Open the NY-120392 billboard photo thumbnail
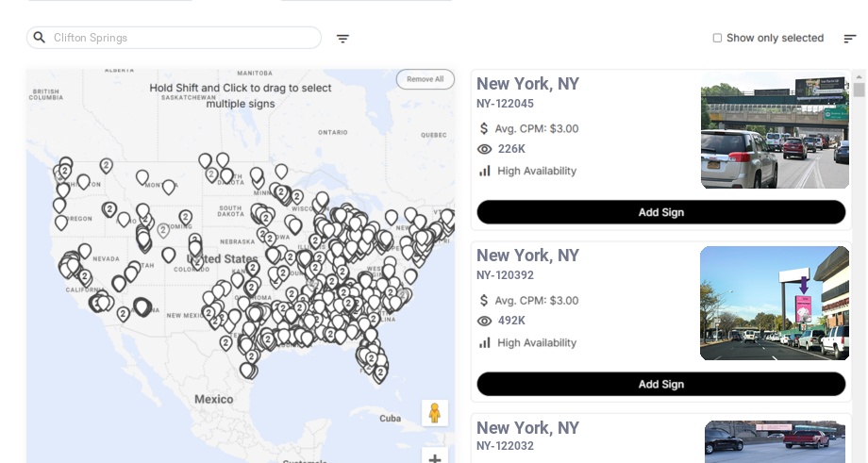Image resolution: width=868 pixels, height=463 pixels. (775, 304)
